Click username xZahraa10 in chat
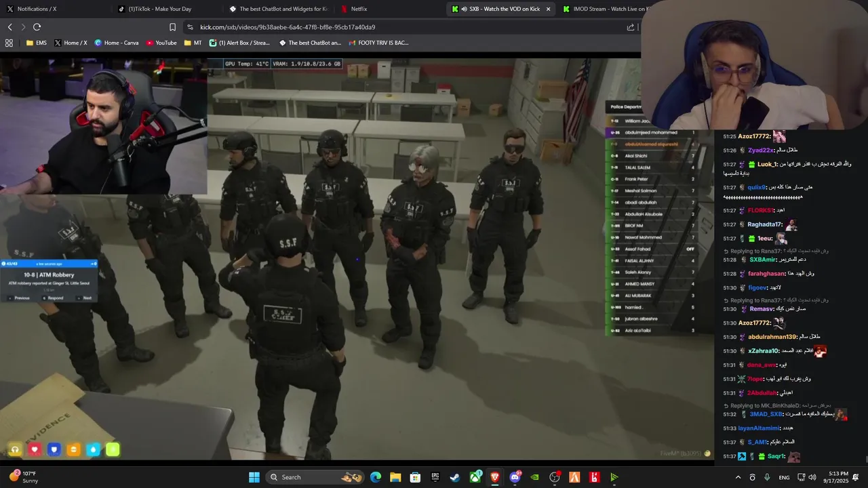The height and width of the screenshot is (488, 868). [x=764, y=350]
